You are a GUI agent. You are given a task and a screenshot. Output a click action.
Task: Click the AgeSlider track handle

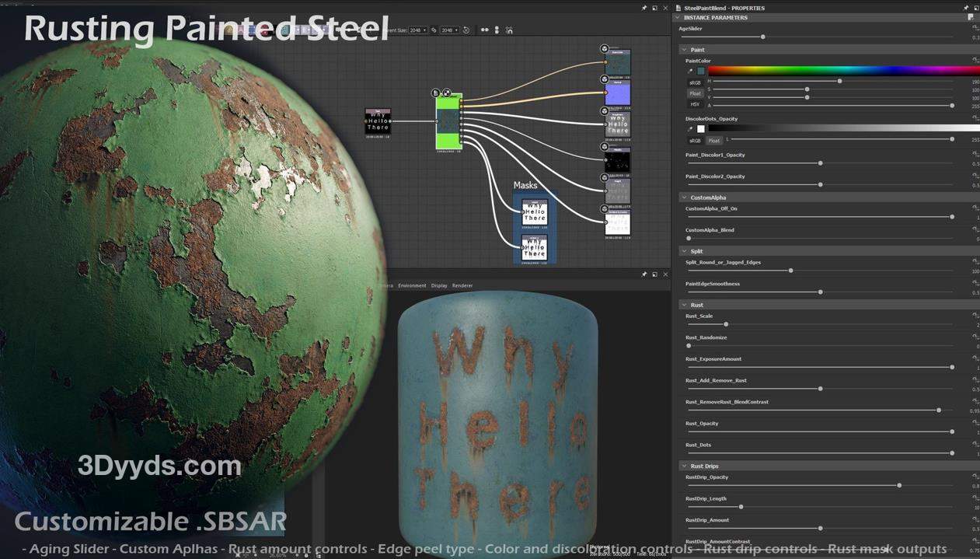point(762,37)
